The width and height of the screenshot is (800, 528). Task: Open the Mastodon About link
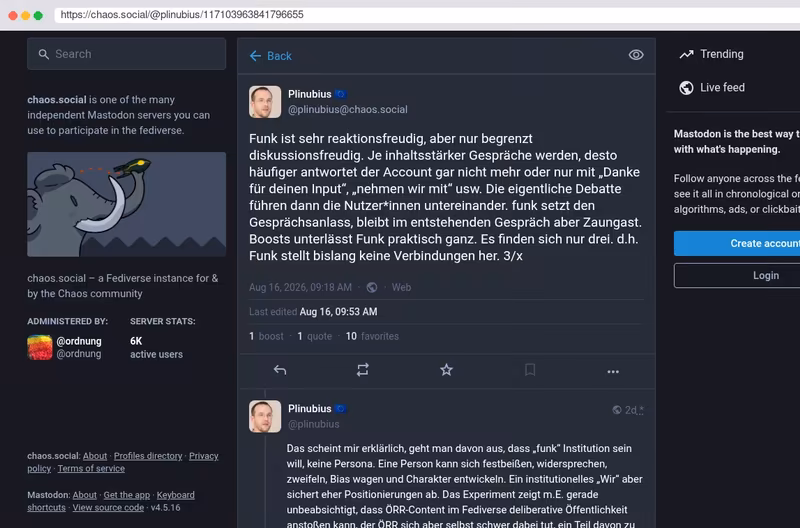tap(84, 495)
